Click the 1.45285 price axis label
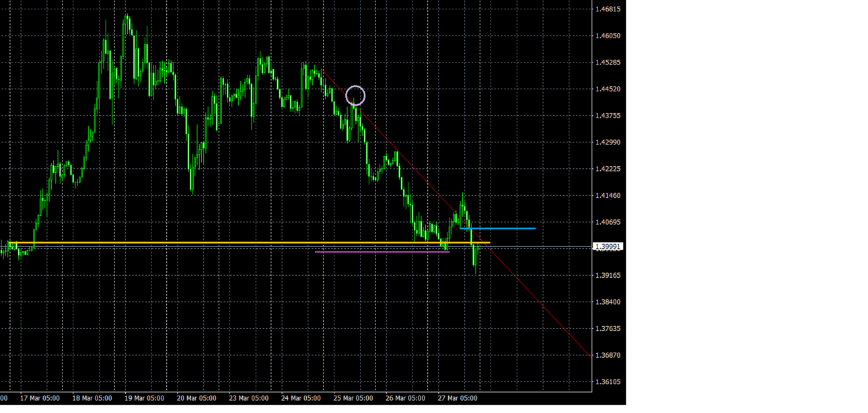The image size is (868, 413). pos(608,63)
